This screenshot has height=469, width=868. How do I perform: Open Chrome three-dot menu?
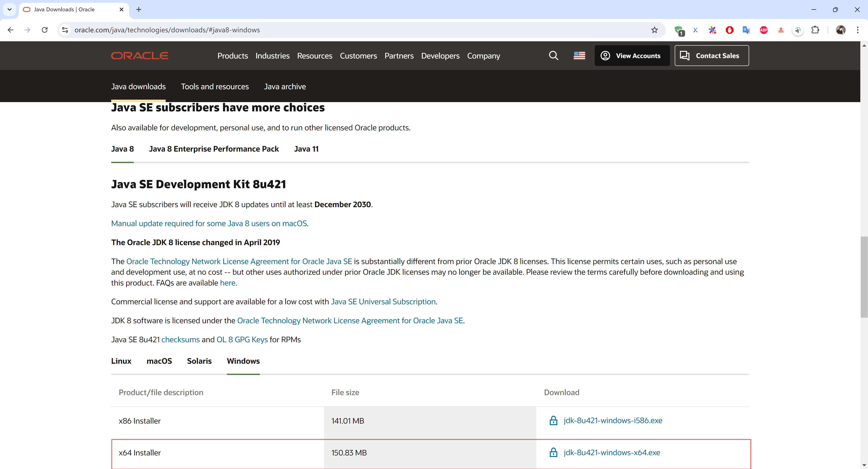858,30
